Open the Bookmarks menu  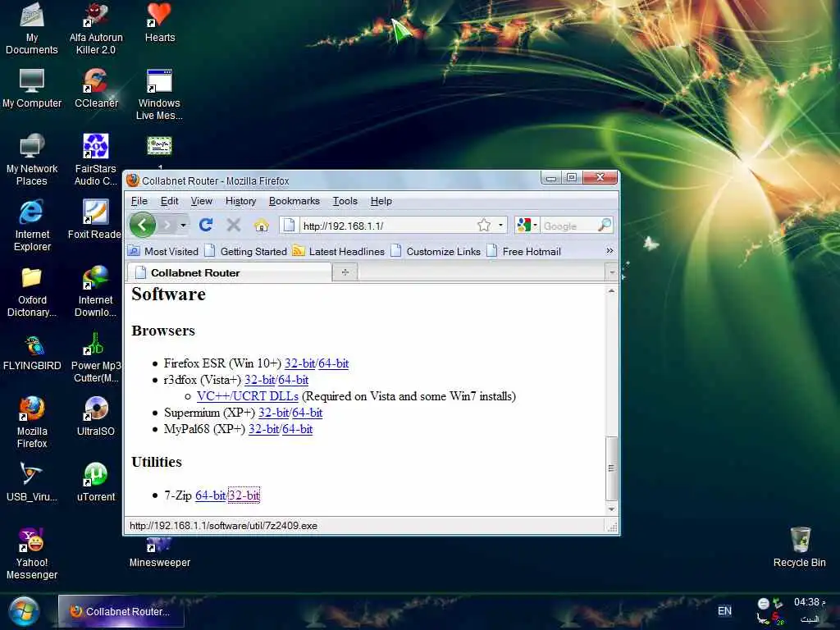point(294,201)
